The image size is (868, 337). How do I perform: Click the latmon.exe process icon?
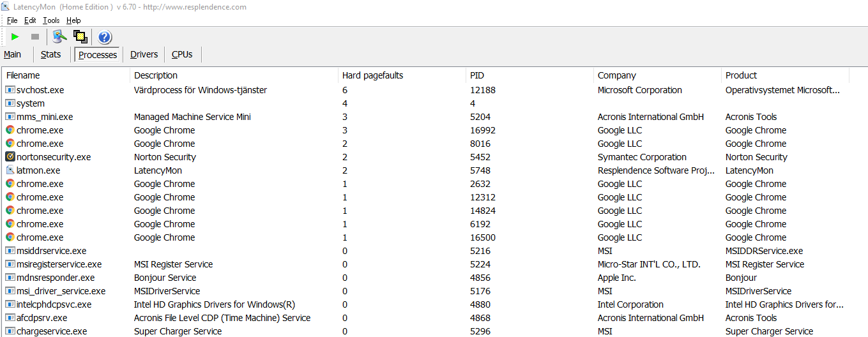coord(10,170)
